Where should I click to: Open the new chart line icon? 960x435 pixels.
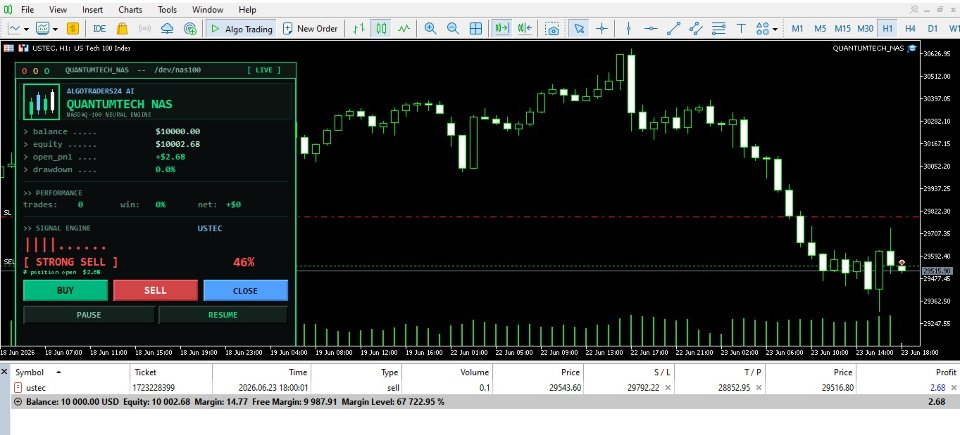15,28
